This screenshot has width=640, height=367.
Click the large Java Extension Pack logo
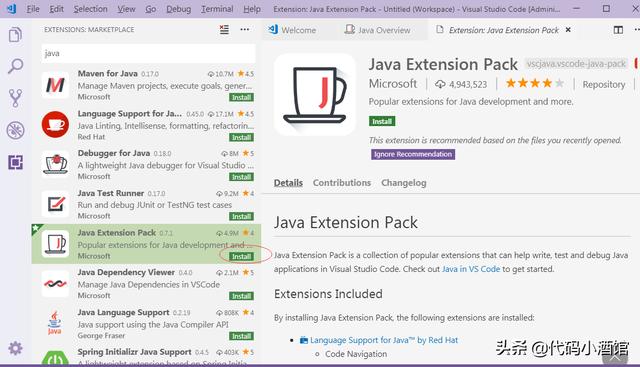(315, 95)
